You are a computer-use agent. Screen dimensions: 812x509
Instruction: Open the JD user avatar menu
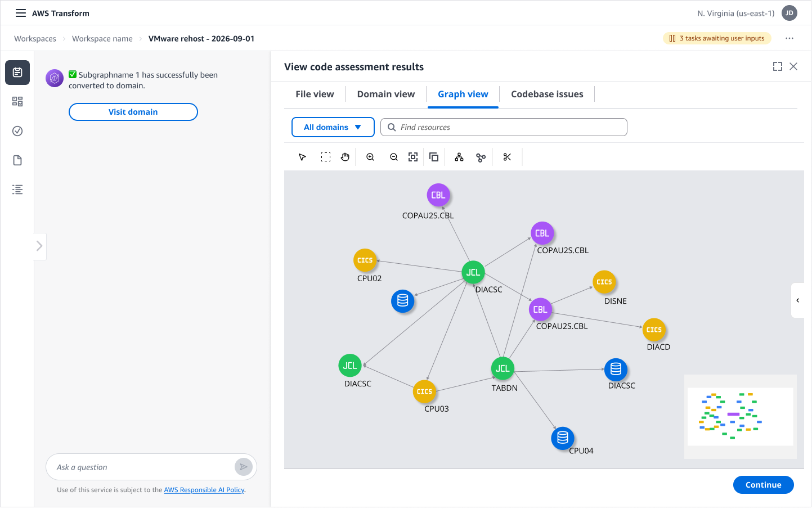click(x=789, y=13)
